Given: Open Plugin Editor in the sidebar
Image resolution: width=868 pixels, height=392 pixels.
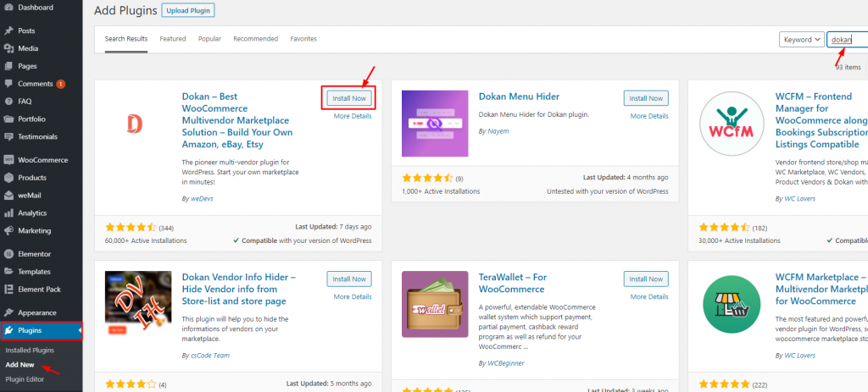Looking at the screenshot, I should pos(25,378).
